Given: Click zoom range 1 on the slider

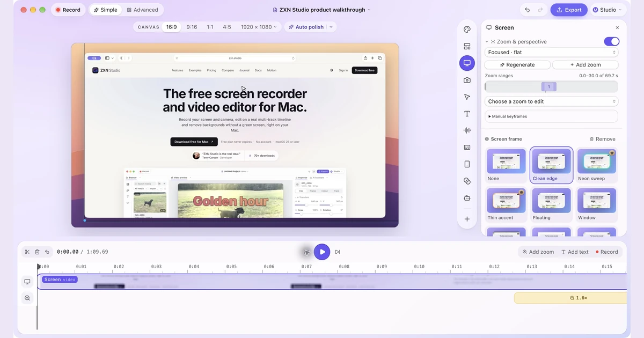Looking at the screenshot, I should click(548, 87).
